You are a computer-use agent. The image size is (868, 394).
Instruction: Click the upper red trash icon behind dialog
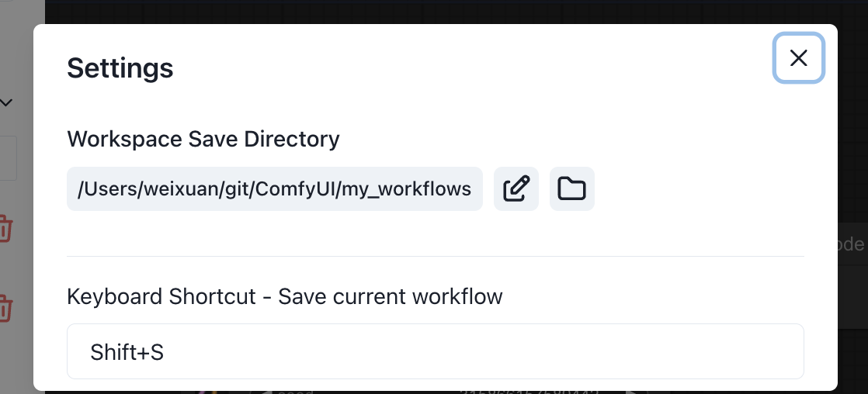tap(6, 229)
